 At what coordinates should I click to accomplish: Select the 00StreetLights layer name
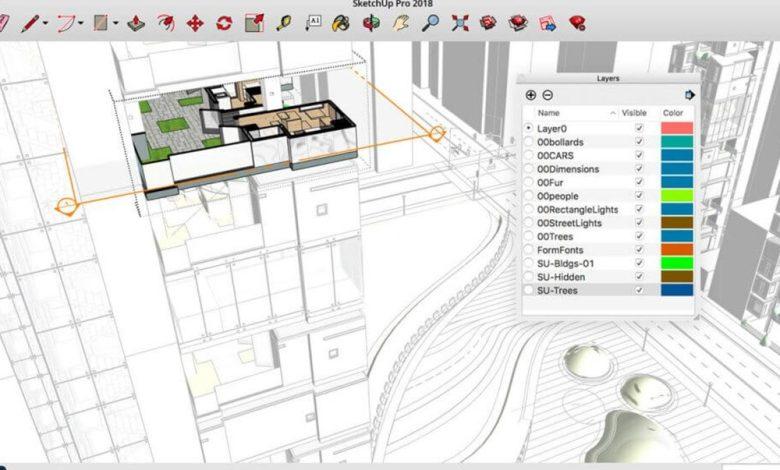[569, 223]
